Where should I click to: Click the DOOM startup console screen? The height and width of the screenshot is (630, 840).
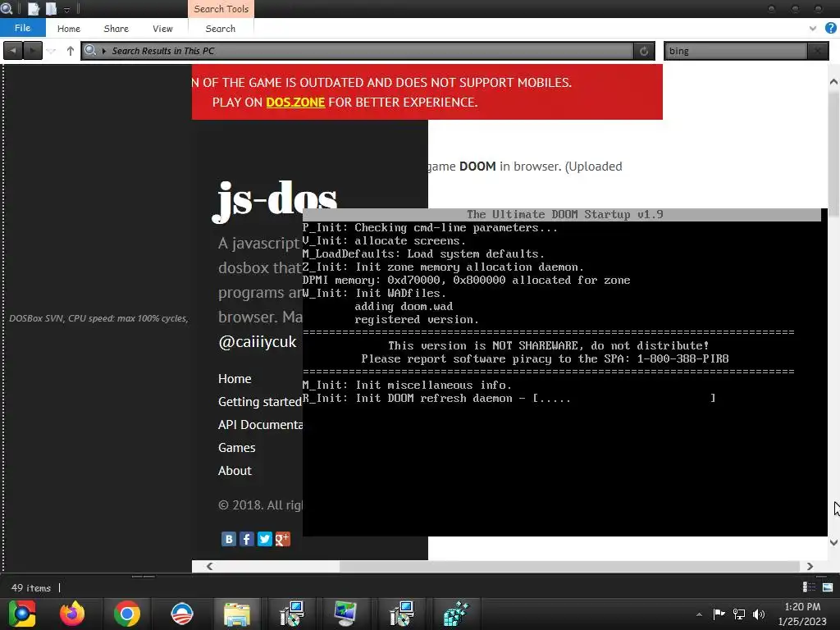point(564,372)
